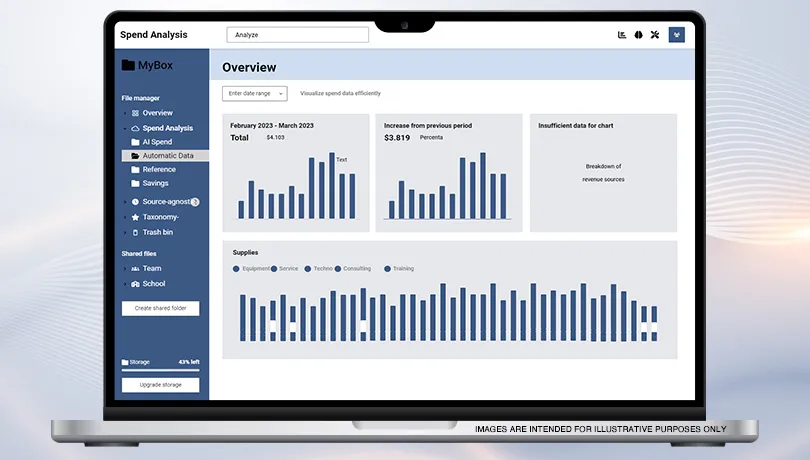Expand the Source-agnostic tree item
The height and width of the screenshot is (460, 810).
tap(125, 202)
